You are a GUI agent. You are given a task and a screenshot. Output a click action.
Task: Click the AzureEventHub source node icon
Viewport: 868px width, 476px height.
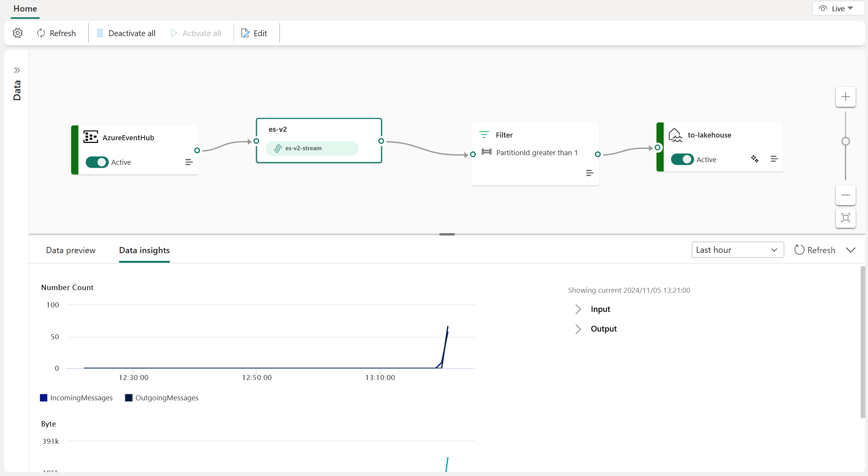point(90,137)
